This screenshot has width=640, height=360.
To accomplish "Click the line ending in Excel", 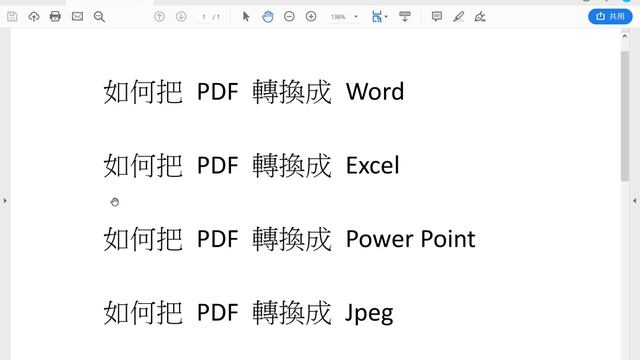I will [251, 165].
